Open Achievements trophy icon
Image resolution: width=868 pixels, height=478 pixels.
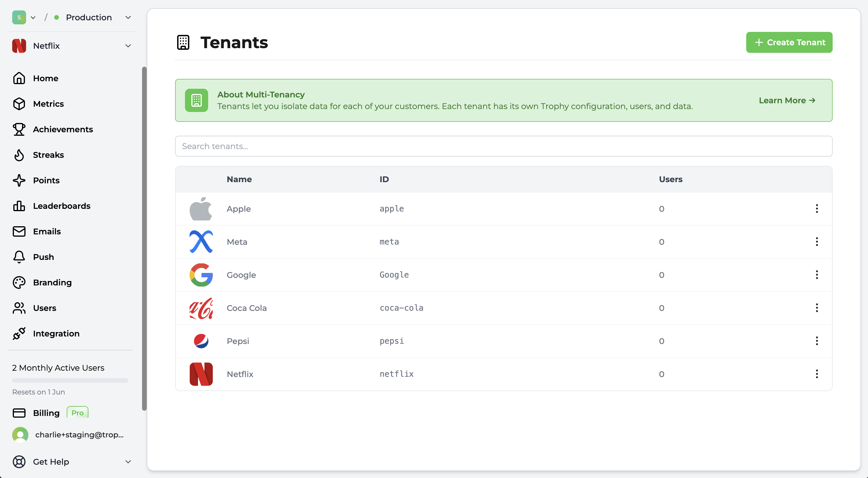tap(19, 129)
